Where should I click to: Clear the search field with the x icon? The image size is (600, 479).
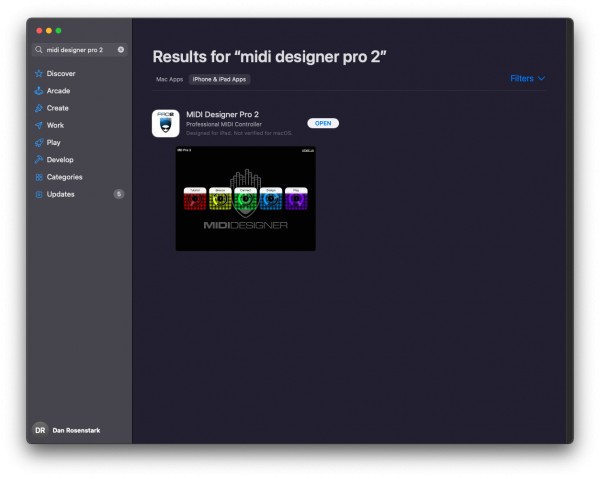pyautogui.click(x=121, y=50)
